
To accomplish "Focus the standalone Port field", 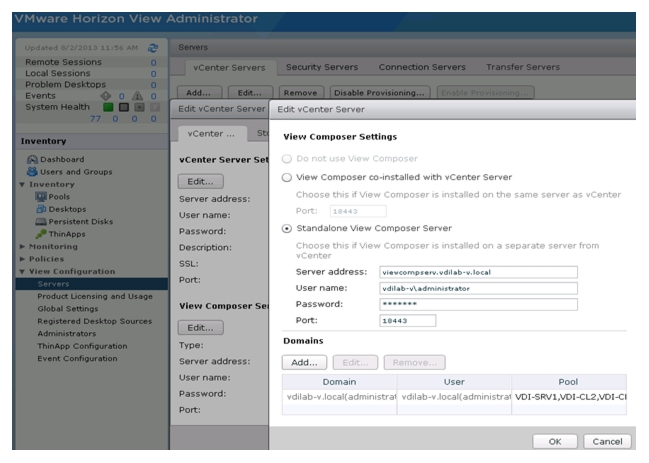I will point(407,321).
